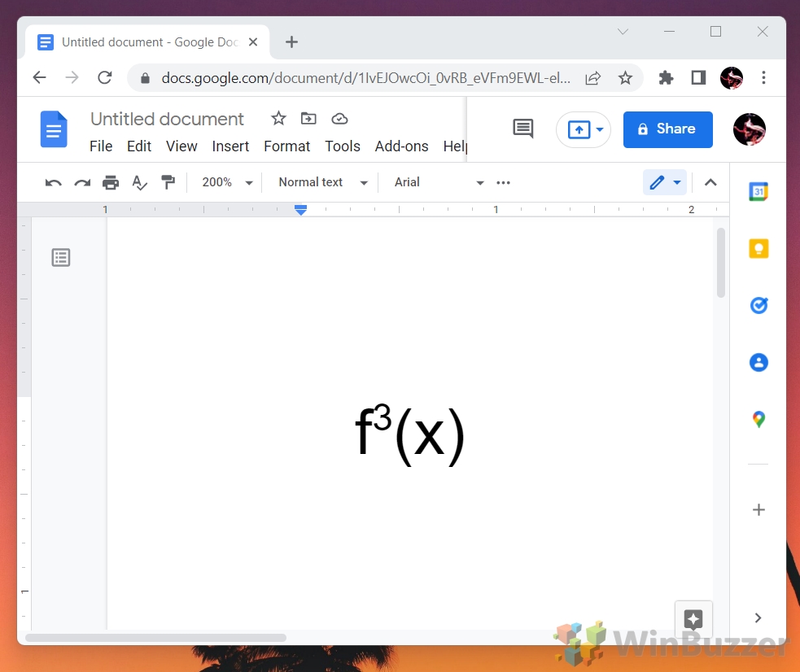Open Google Calendar in side panel

pyautogui.click(x=758, y=192)
